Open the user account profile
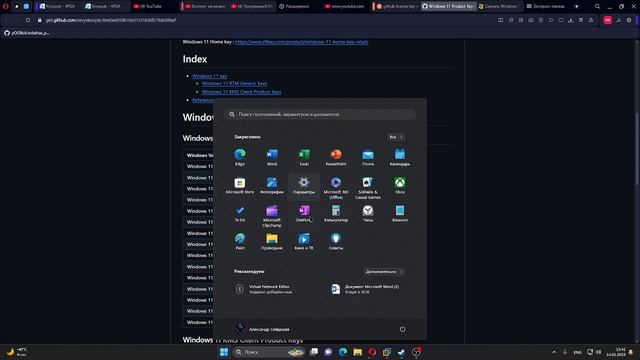640x360 pixels. 262,329
